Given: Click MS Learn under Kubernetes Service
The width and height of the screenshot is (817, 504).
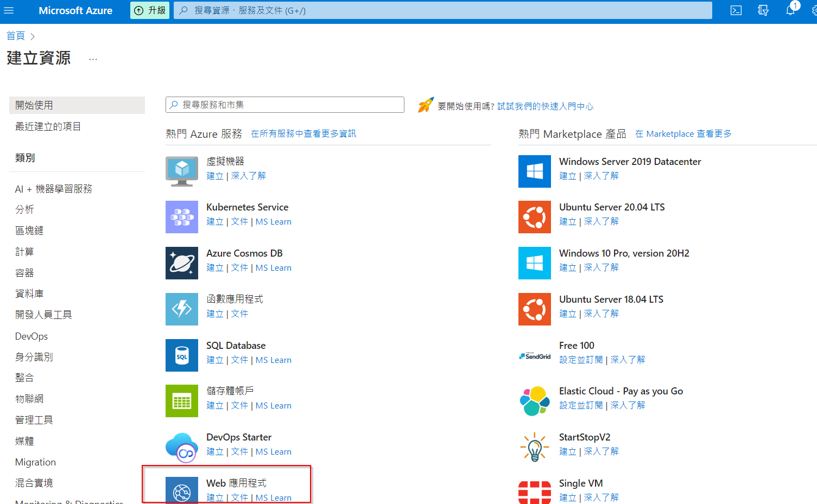Looking at the screenshot, I should pos(274,222).
